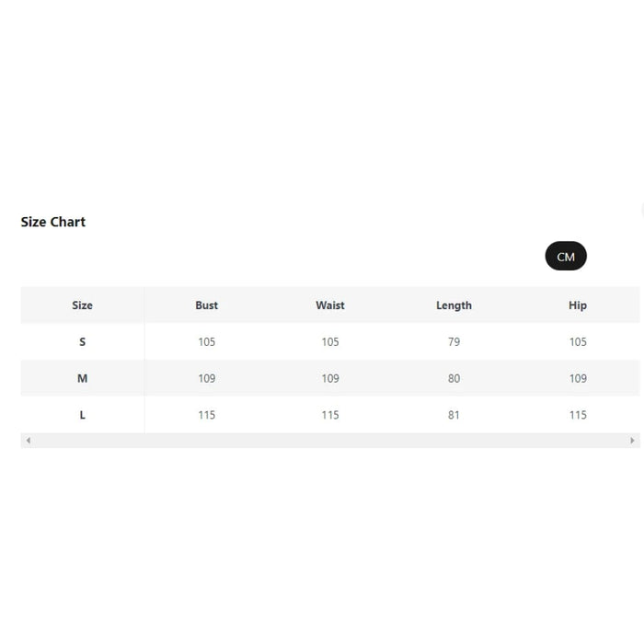
Task: Select Hip value 115 for size L
Action: pyautogui.click(x=578, y=415)
